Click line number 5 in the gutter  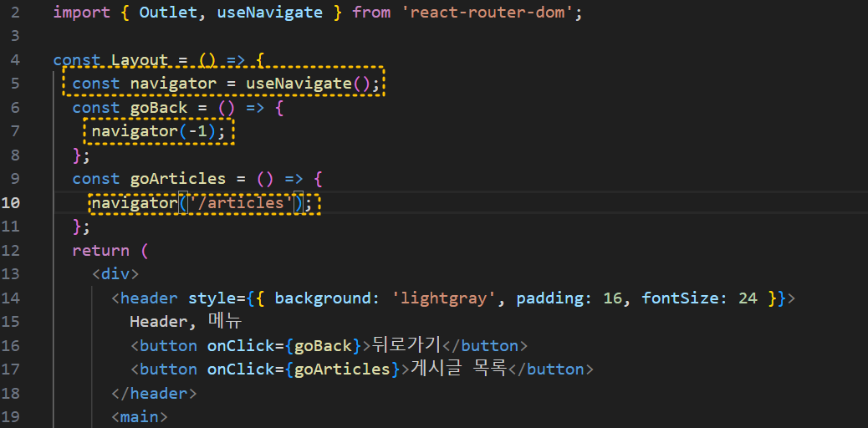pyautogui.click(x=15, y=84)
